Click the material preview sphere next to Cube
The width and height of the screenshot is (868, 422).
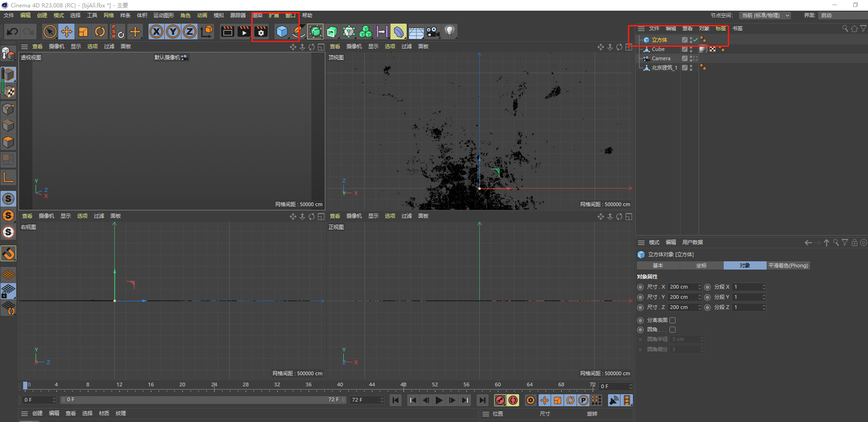703,49
